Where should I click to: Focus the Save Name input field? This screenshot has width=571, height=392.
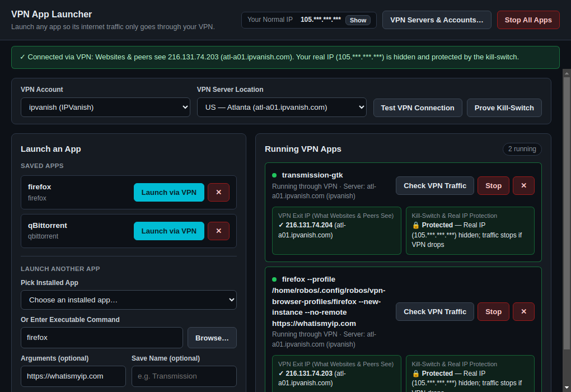coord(184,376)
